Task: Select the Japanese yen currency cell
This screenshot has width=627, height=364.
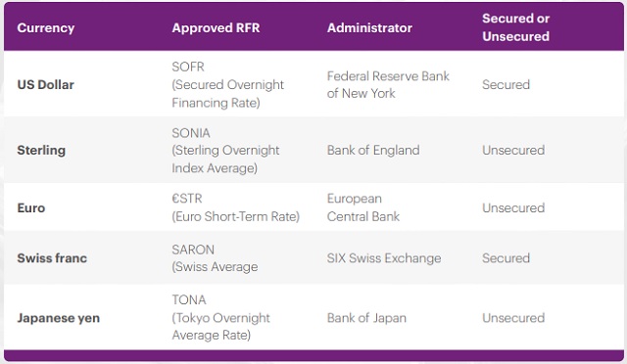Action: coord(59,318)
